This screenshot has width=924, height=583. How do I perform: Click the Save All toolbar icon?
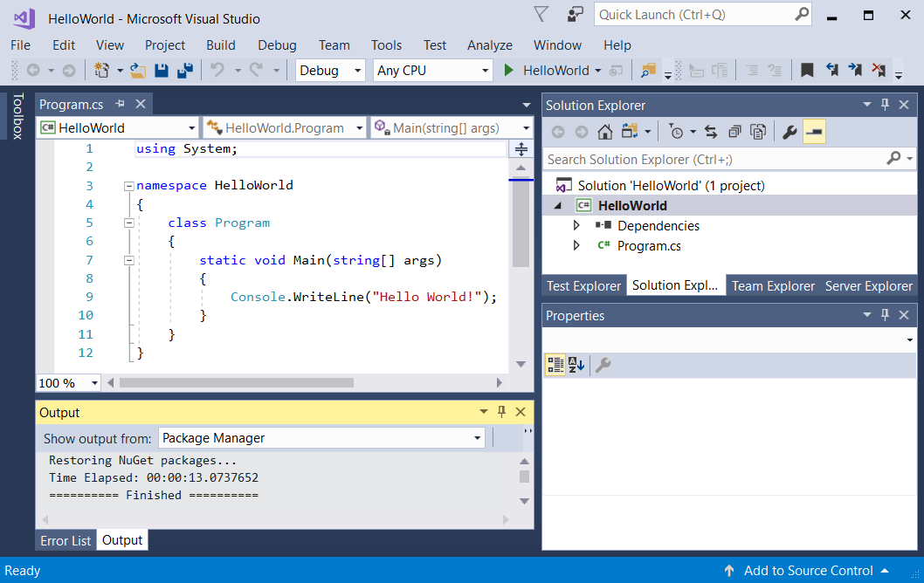point(183,70)
